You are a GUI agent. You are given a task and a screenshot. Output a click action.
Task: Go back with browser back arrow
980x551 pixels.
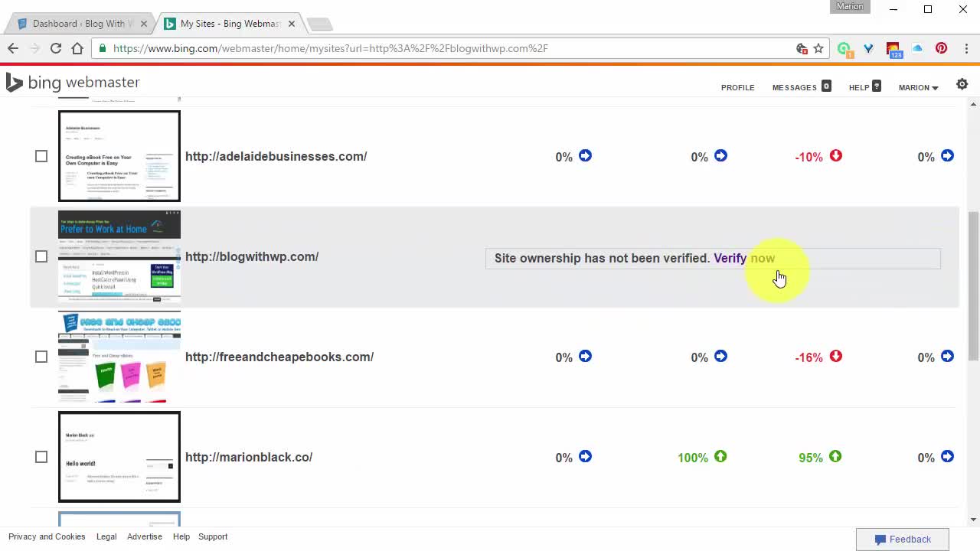13,48
